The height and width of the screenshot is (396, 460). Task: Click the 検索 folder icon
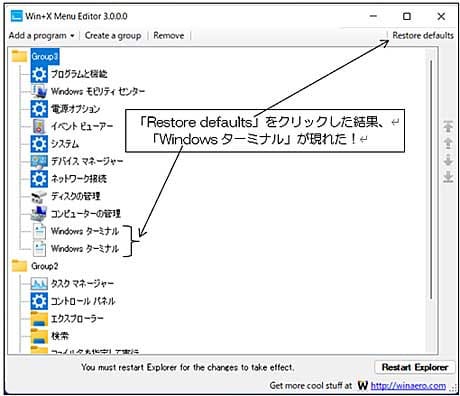(x=39, y=336)
